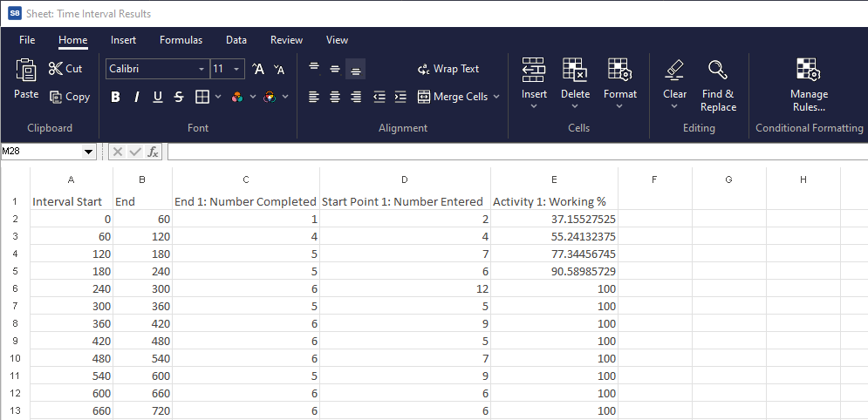Click the font color icon
Viewport: 868px width, 420px height.
(270, 97)
